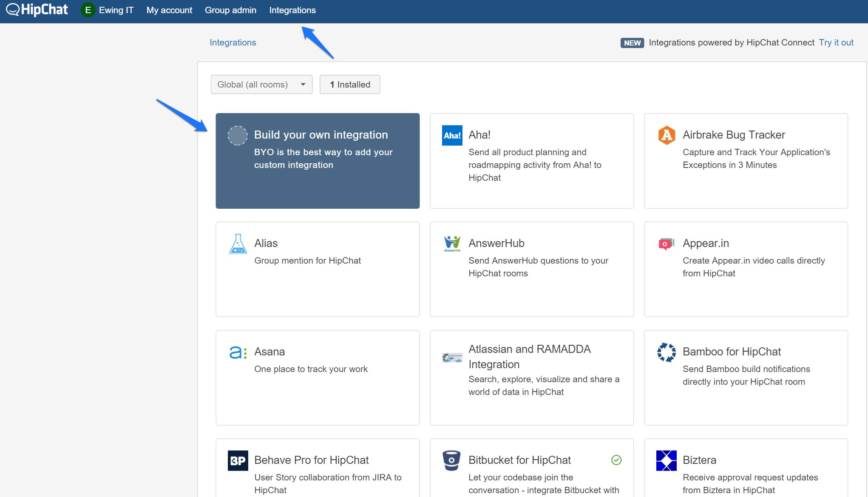Click the Biztera logo icon
This screenshot has width=868, height=497.
tap(666, 460)
